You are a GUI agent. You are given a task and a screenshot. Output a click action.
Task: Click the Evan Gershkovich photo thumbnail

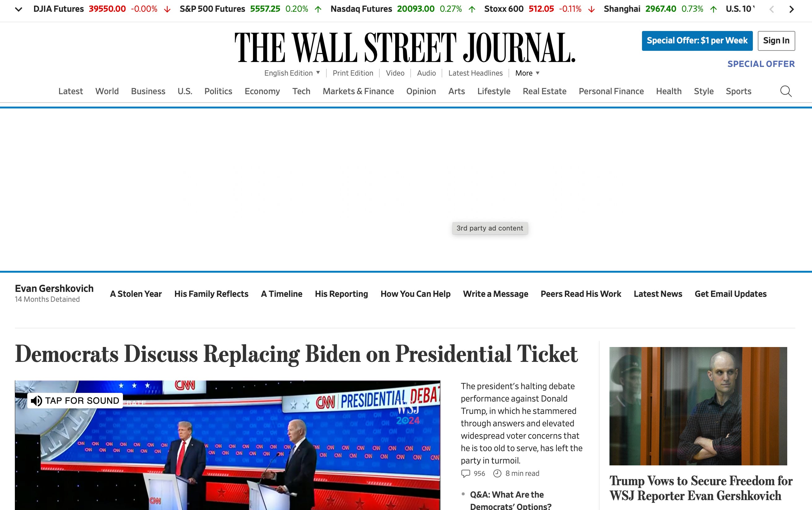698,406
